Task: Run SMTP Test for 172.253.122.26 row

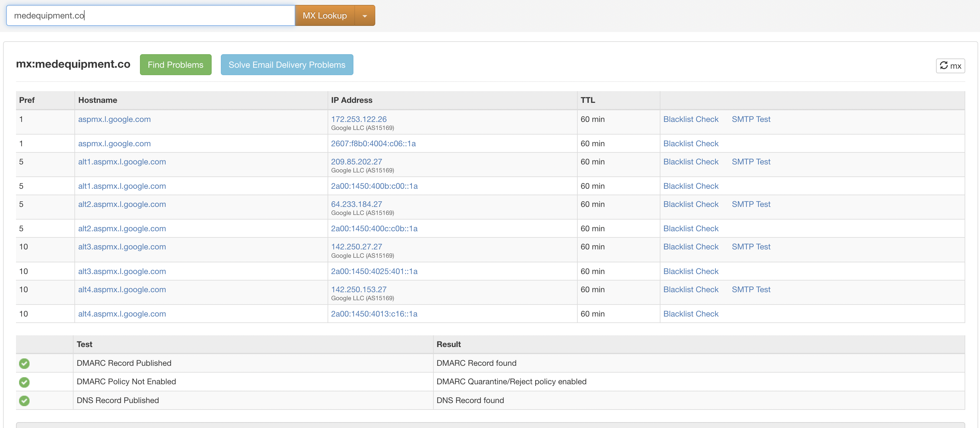Action: (751, 119)
